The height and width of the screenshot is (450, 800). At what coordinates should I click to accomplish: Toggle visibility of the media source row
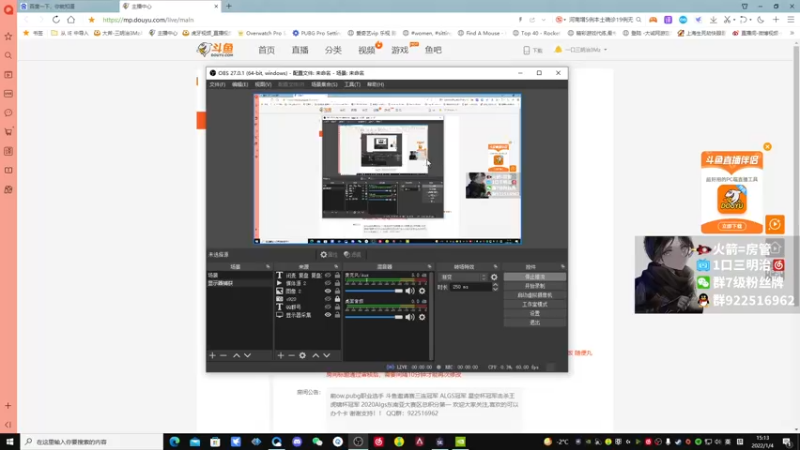coord(328,283)
